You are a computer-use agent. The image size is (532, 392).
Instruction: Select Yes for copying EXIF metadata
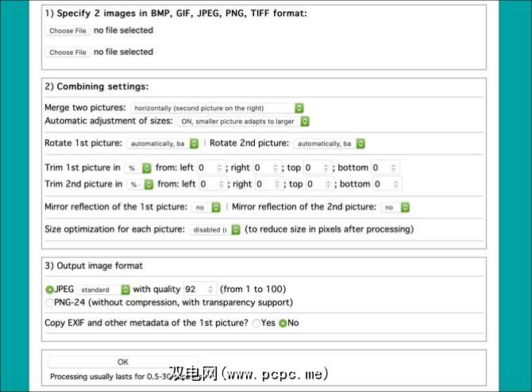tap(256, 324)
